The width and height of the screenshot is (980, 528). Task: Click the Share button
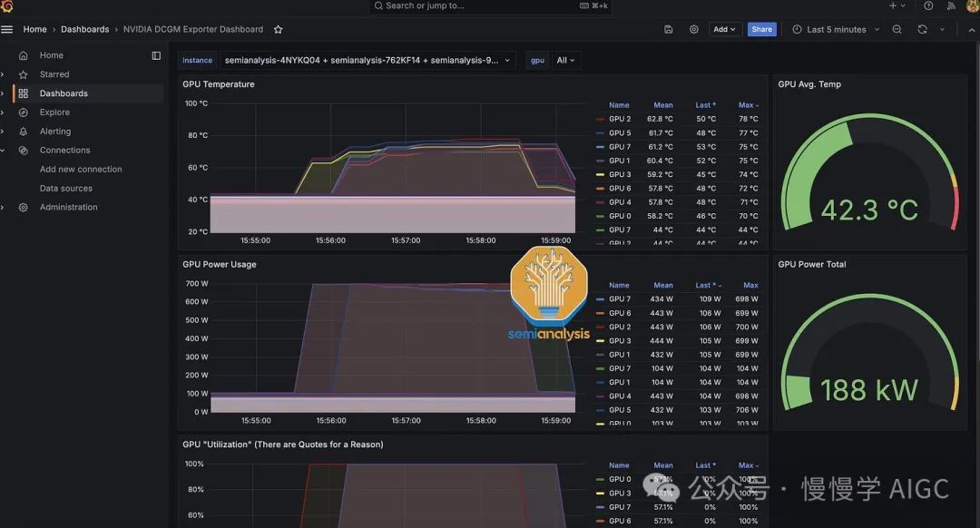click(761, 29)
